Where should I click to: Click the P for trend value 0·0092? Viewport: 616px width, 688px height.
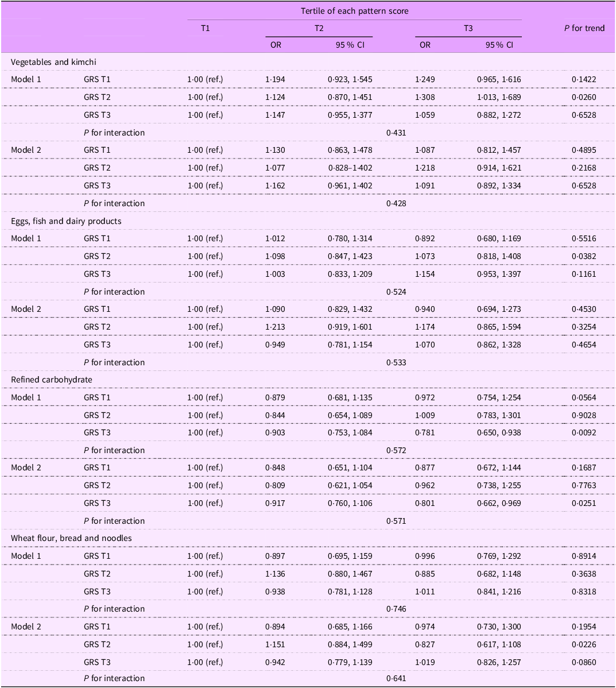(584, 432)
